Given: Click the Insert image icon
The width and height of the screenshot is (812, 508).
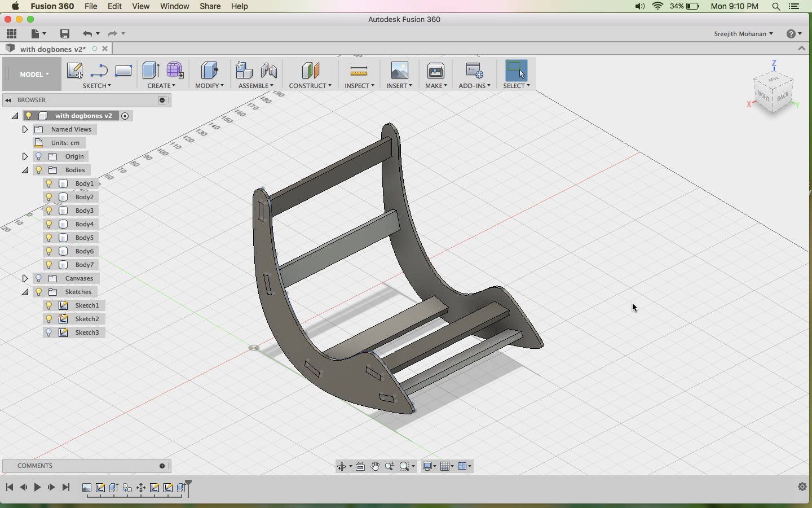Looking at the screenshot, I should 399,71.
